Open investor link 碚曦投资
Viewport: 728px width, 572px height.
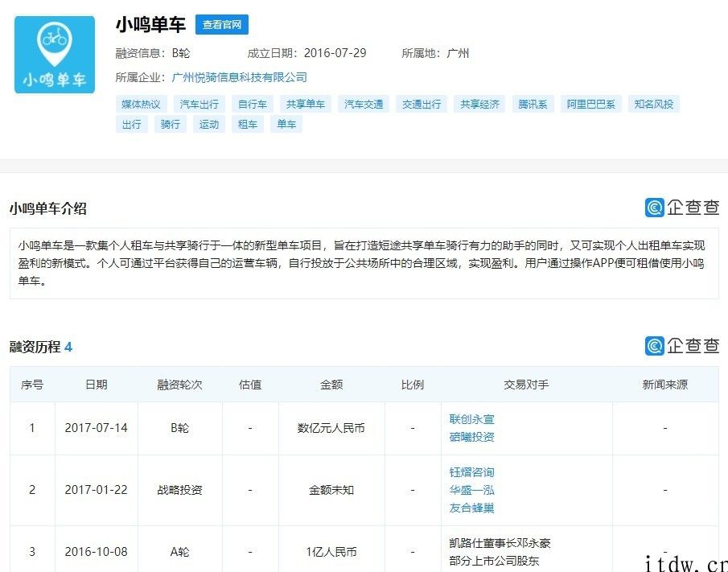(x=471, y=436)
